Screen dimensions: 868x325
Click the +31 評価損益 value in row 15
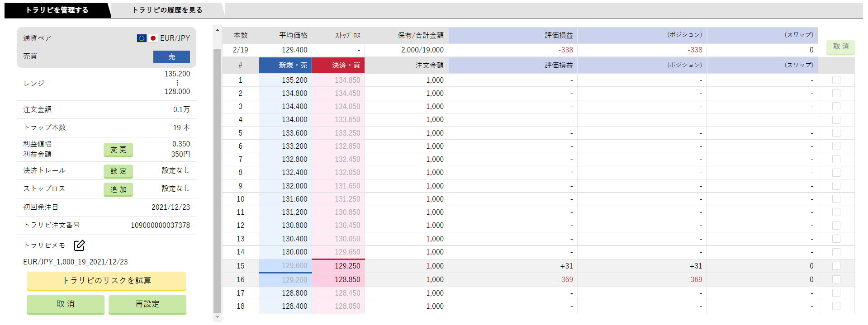566,266
